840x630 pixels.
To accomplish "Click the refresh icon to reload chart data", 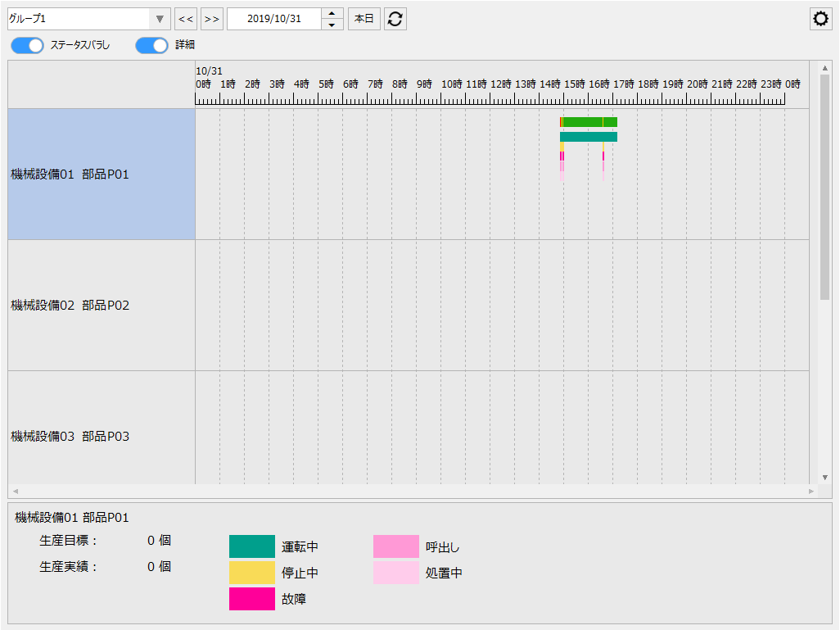I will pyautogui.click(x=395, y=19).
